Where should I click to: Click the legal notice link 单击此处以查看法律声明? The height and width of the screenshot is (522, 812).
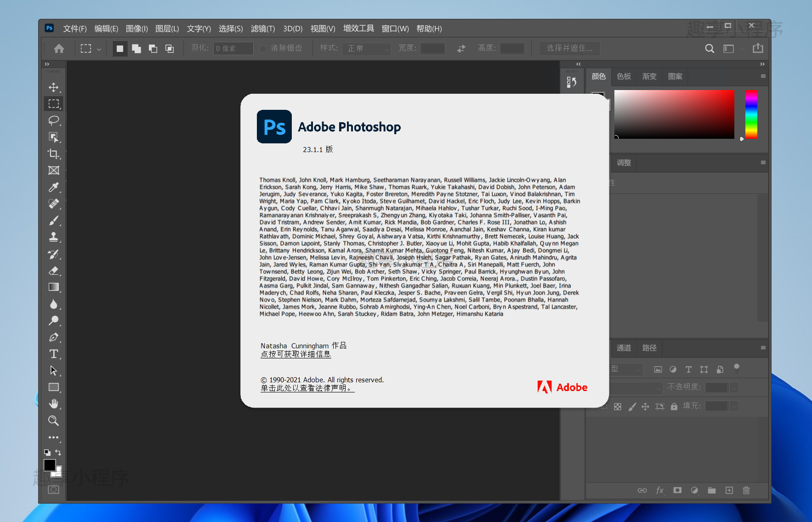[307, 388]
